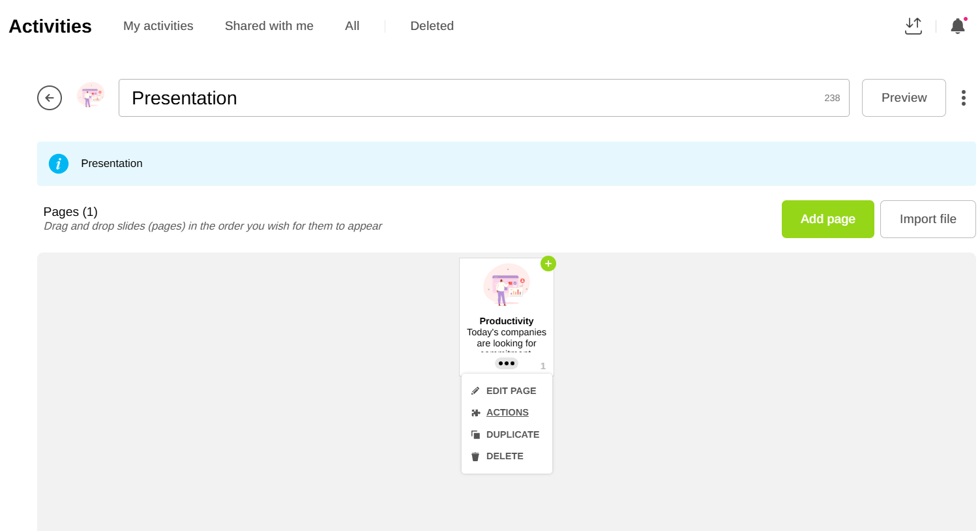Select Duplicate from the slide menu

pos(512,434)
